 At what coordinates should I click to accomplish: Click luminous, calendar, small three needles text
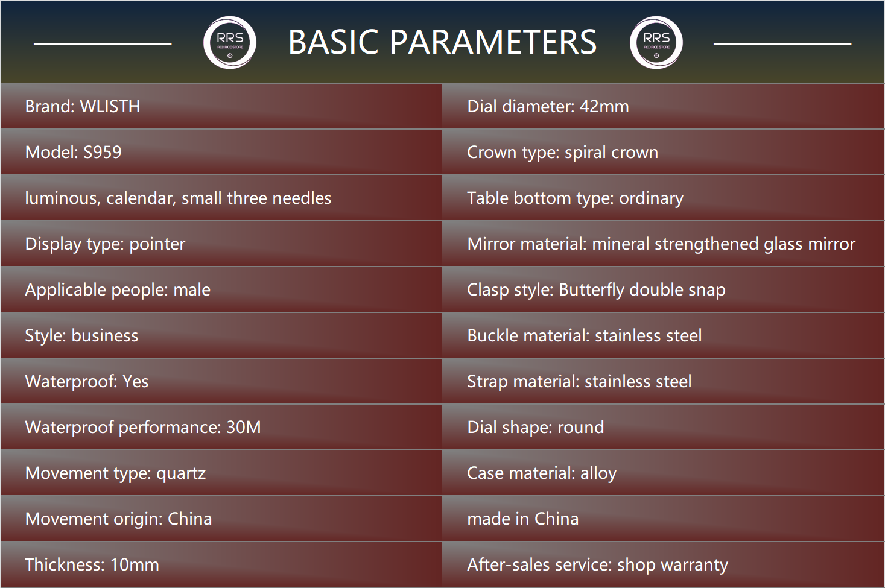(178, 198)
